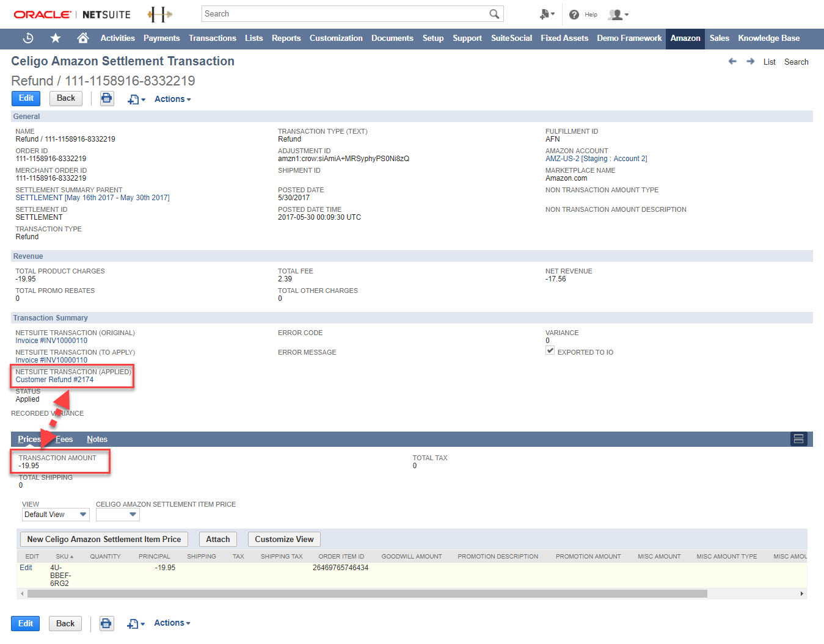
Task: Open the Customization menu
Action: tap(336, 38)
